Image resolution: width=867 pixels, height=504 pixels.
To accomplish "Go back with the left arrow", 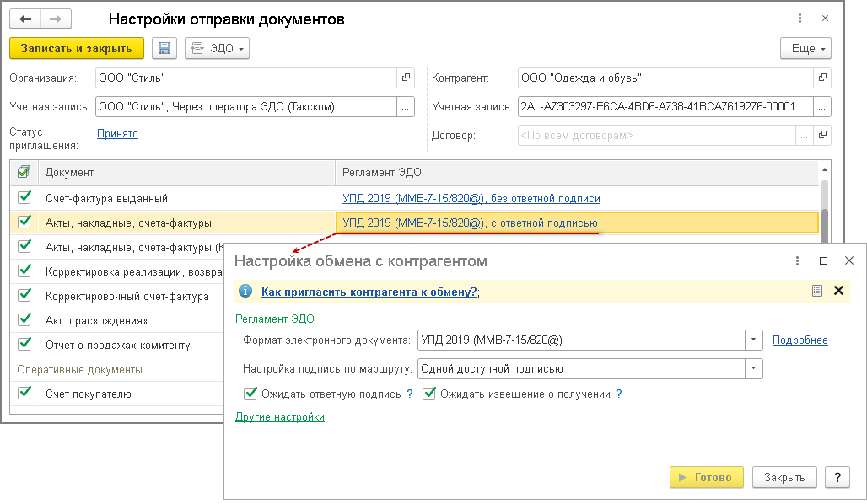I will [25, 19].
